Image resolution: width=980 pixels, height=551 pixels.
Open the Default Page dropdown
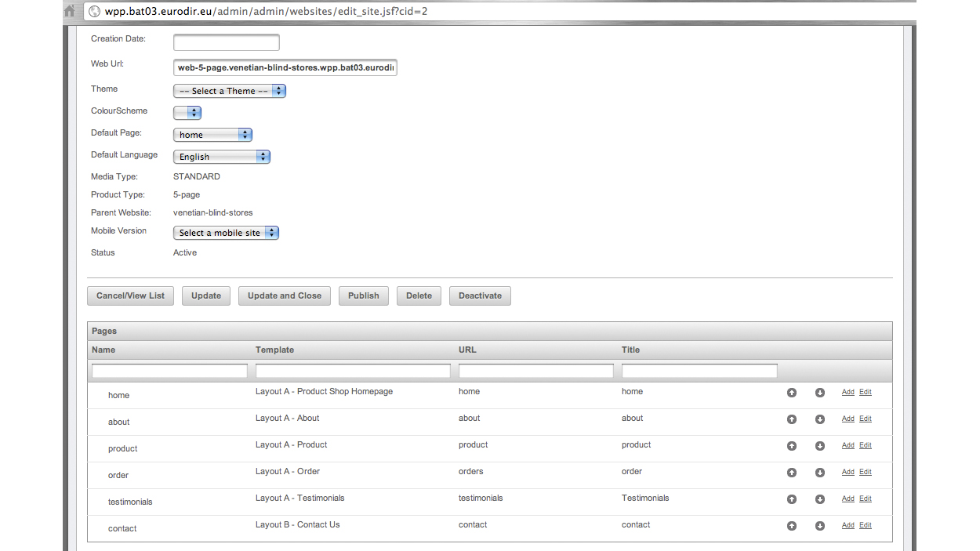212,135
